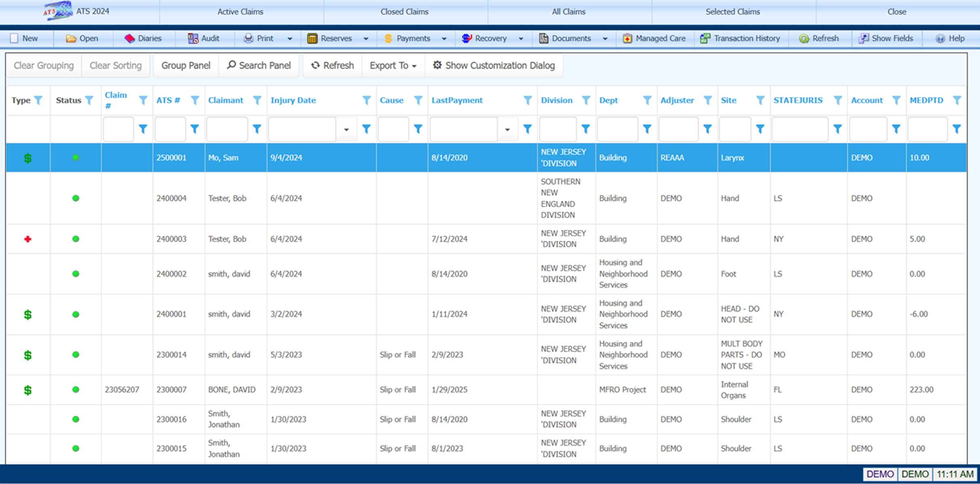
Task: Toggle the Search Panel
Action: 259,65
